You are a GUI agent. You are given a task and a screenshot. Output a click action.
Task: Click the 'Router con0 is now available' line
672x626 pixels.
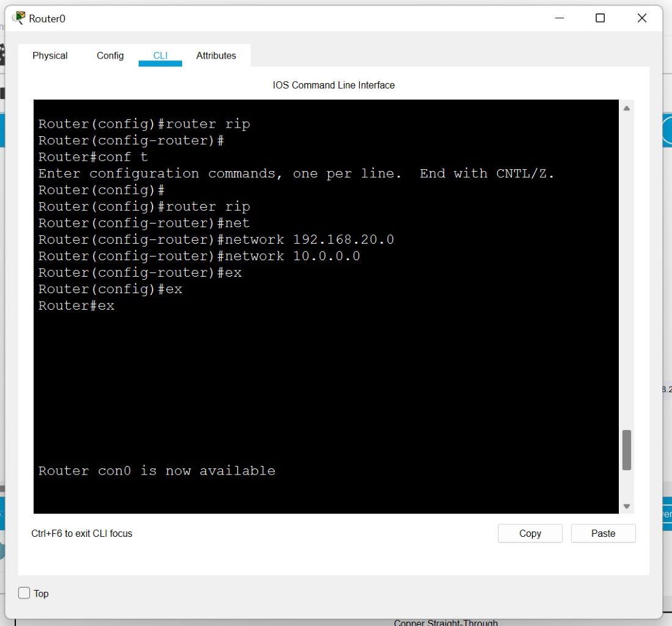pos(157,471)
